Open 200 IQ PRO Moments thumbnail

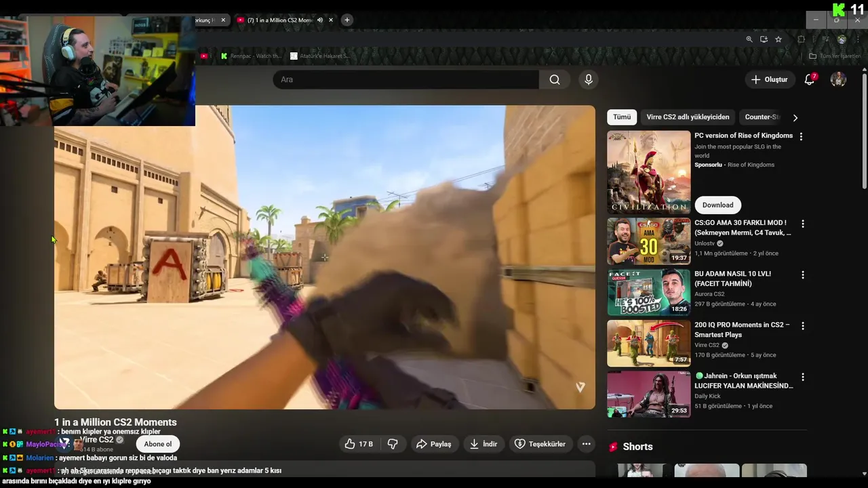pyautogui.click(x=648, y=343)
